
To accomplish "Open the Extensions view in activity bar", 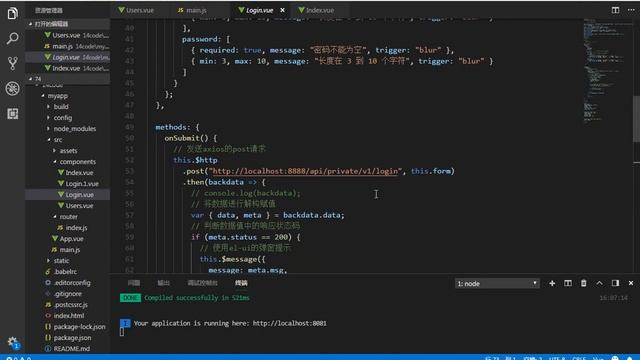I will pyautogui.click(x=12, y=113).
